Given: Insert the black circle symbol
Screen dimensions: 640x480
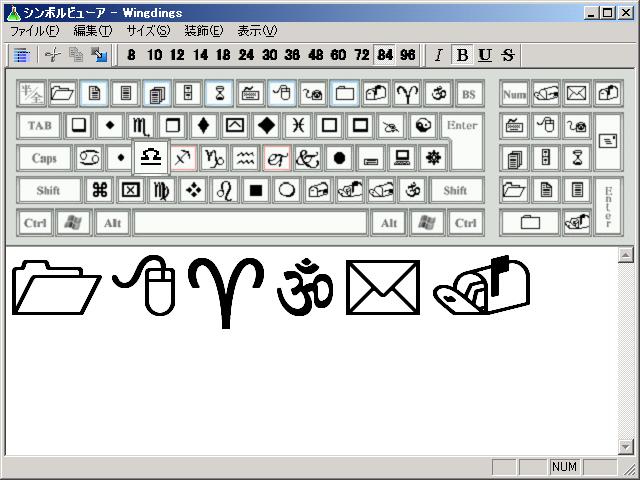Looking at the screenshot, I should tap(340, 158).
